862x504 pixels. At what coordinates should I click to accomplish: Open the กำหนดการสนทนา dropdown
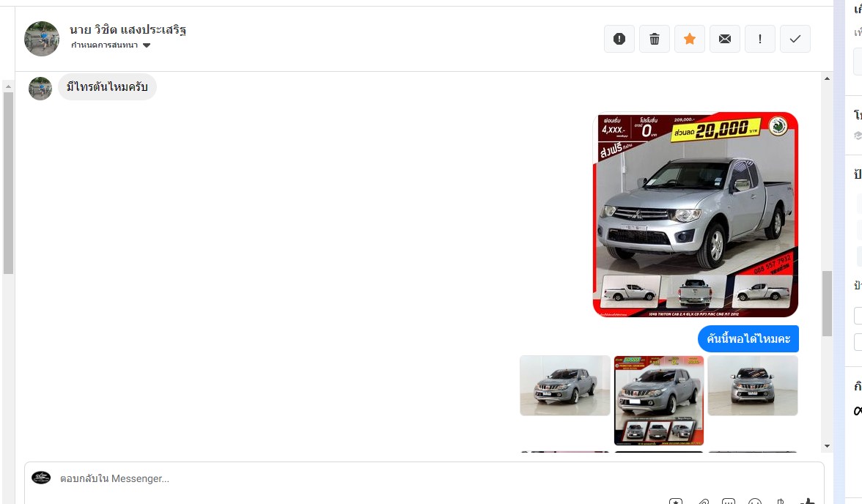pyautogui.click(x=111, y=45)
